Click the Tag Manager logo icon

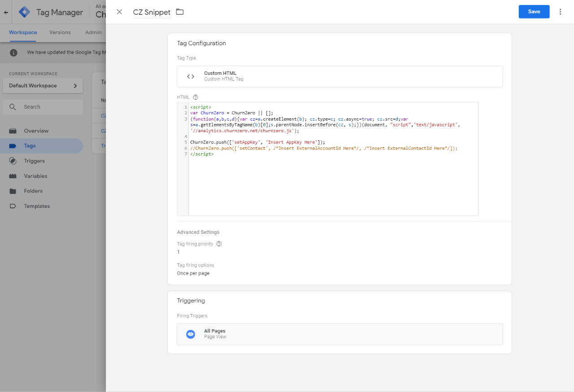(x=24, y=13)
